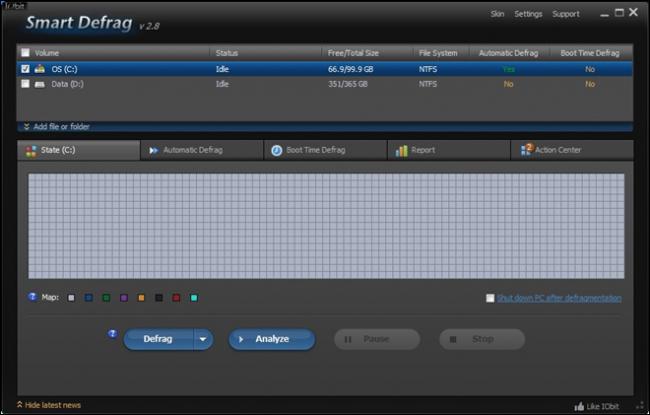This screenshot has height=415, width=650.
Task: Select the Data (D:) volume row name
Action: click(x=68, y=84)
